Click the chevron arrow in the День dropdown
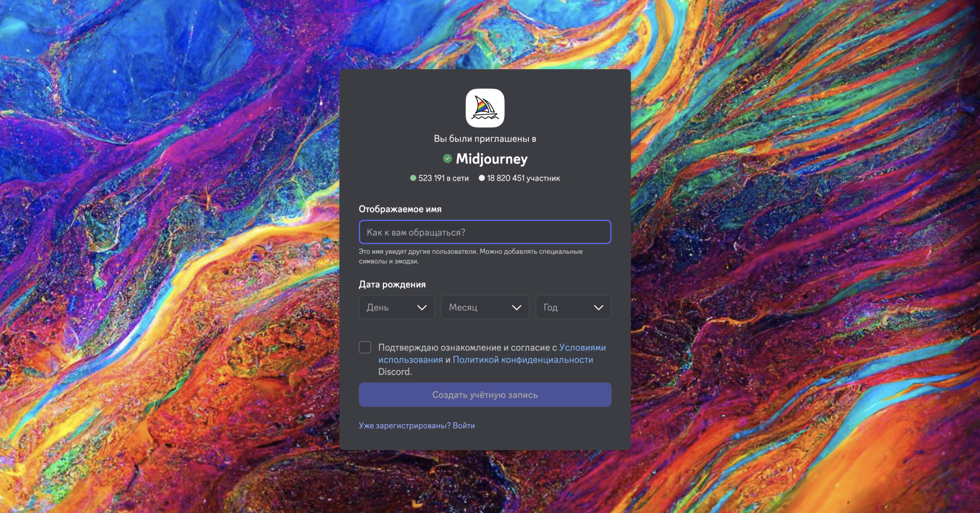Image resolution: width=980 pixels, height=513 pixels. coord(422,307)
